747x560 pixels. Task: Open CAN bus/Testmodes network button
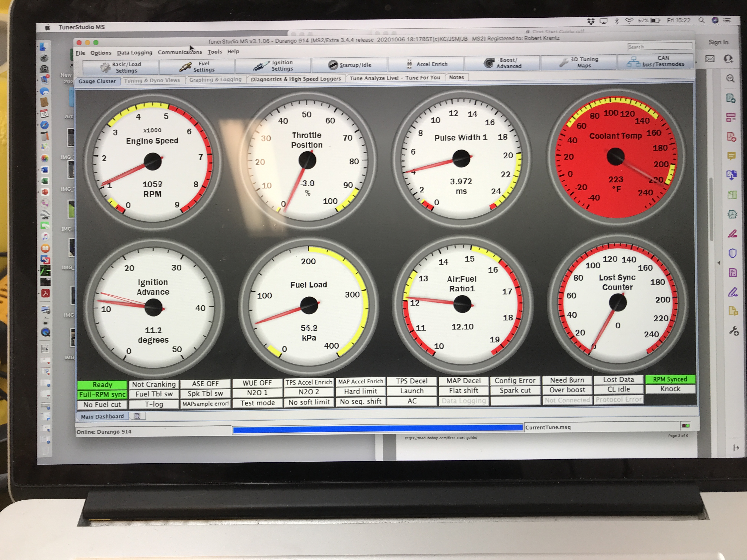pos(655,61)
